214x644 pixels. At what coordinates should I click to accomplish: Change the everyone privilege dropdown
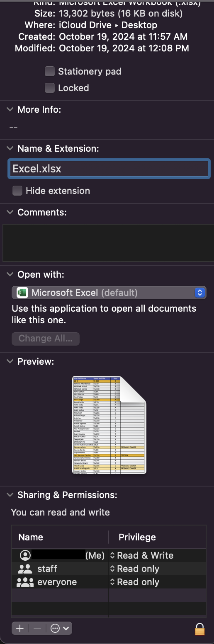pos(135,582)
